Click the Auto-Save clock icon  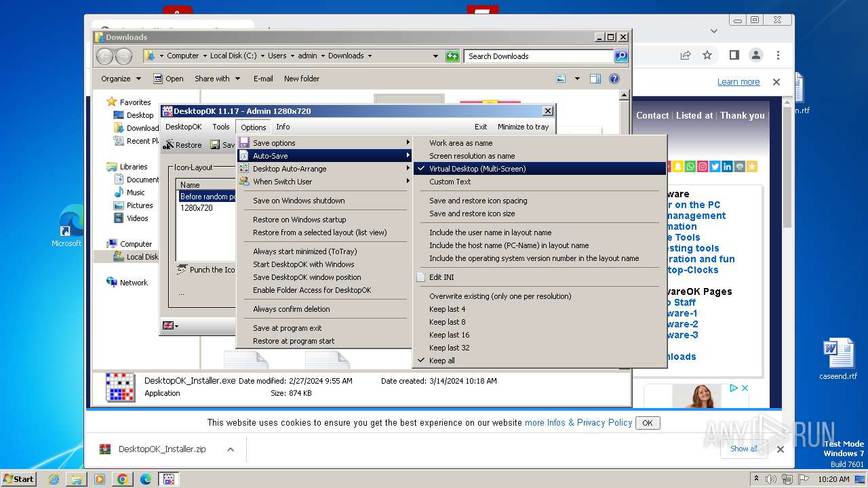click(244, 156)
